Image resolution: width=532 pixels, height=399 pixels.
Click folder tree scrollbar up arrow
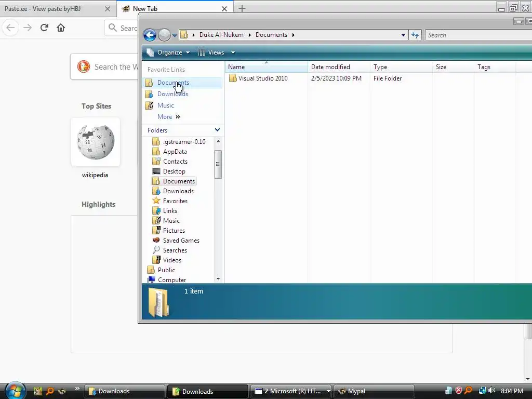click(x=218, y=141)
